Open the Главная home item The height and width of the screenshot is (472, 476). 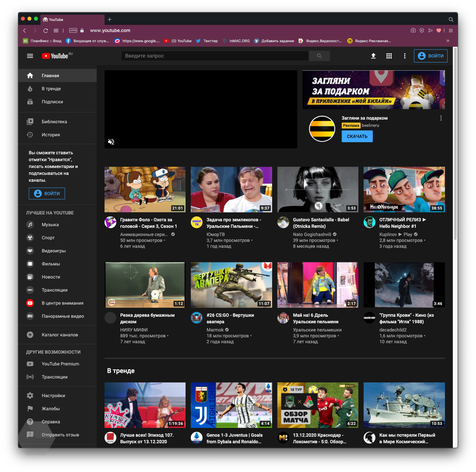point(57,76)
